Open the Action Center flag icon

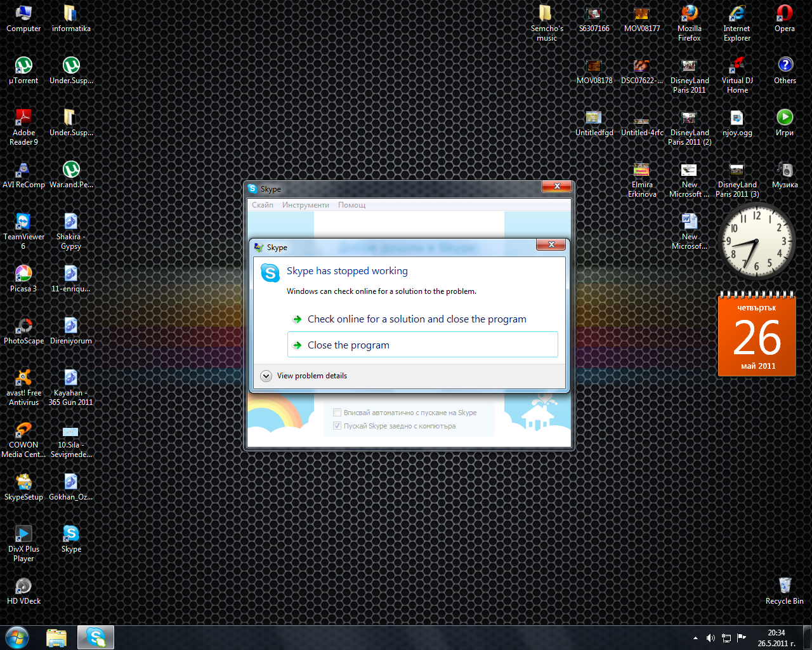[742, 638]
